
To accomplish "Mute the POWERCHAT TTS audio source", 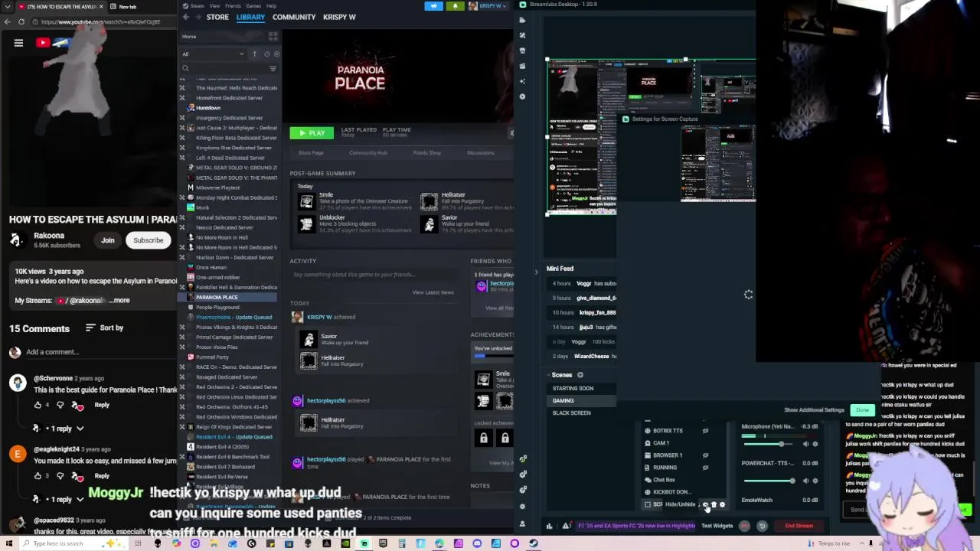I will pyautogui.click(x=805, y=481).
